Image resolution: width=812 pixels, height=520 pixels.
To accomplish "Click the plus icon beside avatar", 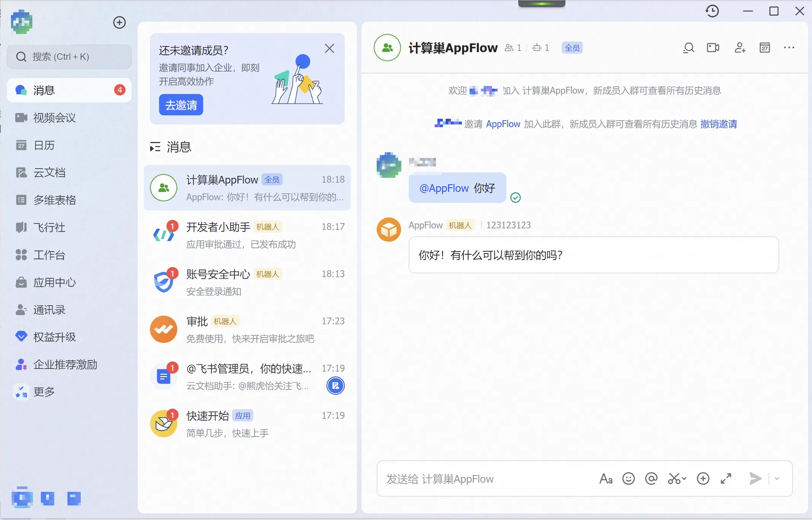I will point(119,22).
